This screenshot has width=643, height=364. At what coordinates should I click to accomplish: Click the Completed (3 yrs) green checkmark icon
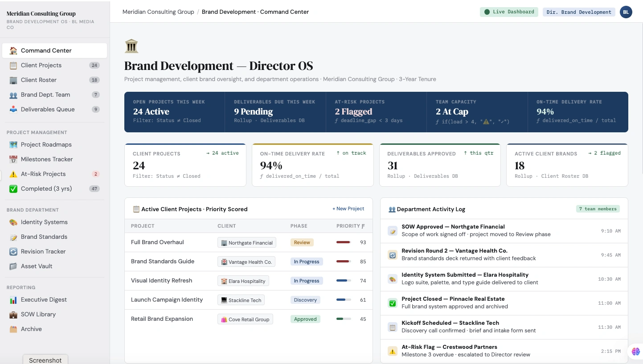coord(13,189)
